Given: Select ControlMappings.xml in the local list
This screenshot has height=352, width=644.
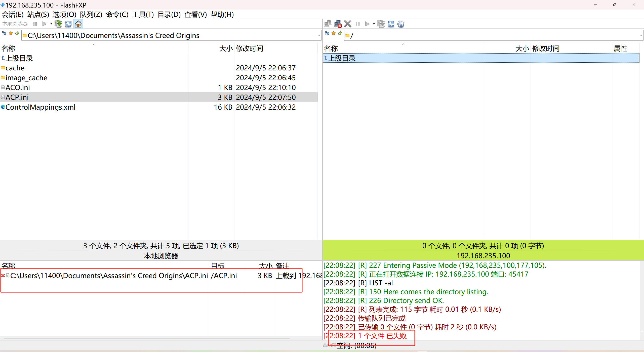Looking at the screenshot, I should (40, 107).
